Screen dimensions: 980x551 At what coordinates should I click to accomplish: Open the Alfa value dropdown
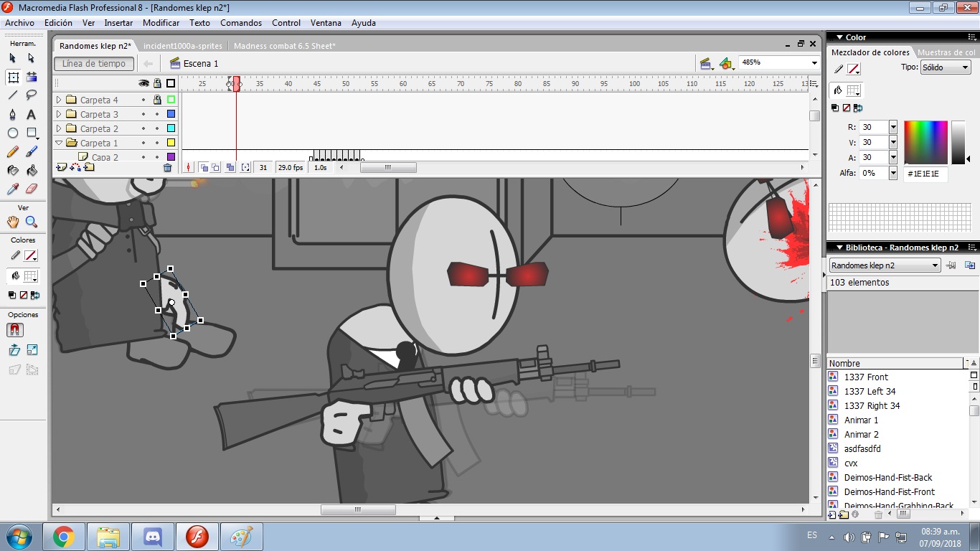[x=893, y=173]
